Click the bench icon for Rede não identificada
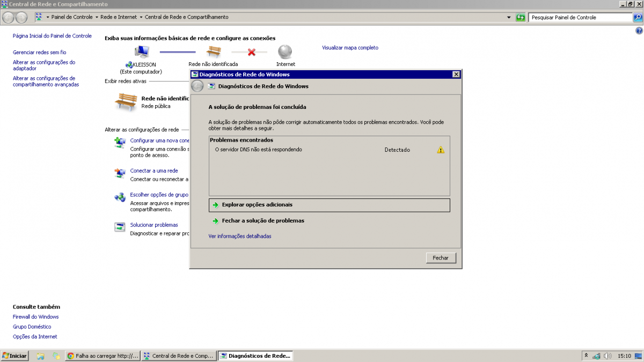This screenshot has width=644, height=362. tap(214, 52)
